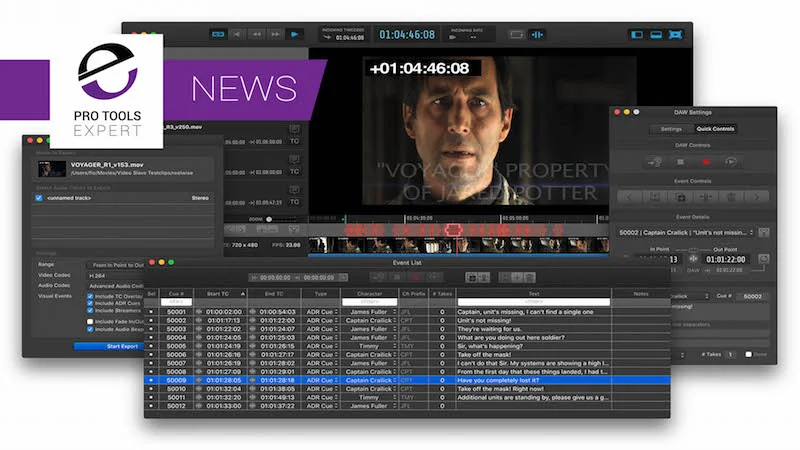Toggle the Done checkbox in DAW Settings
This screenshot has width=800, height=450.
[x=748, y=354]
